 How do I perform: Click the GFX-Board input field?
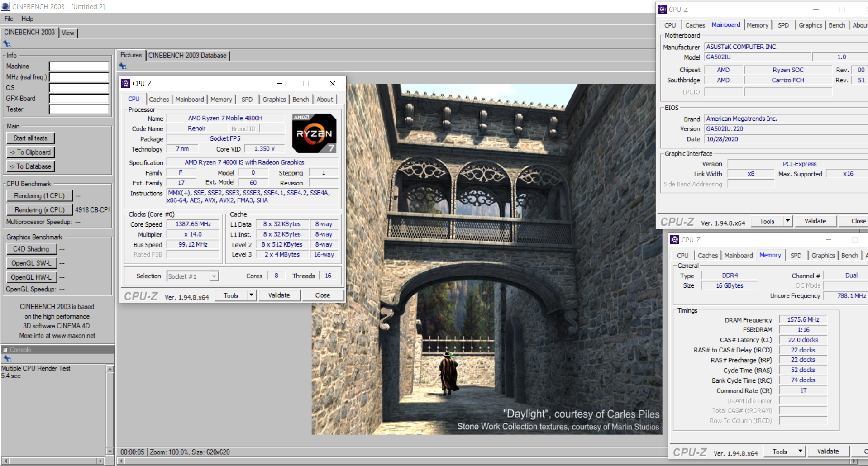(79, 99)
